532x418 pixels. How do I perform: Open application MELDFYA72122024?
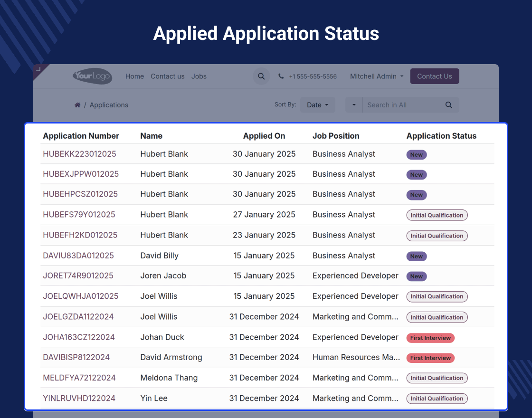[x=79, y=378]
